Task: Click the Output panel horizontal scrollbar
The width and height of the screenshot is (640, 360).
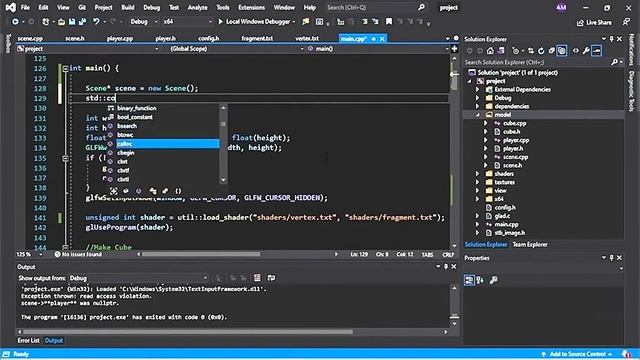Action: (188, 332)
